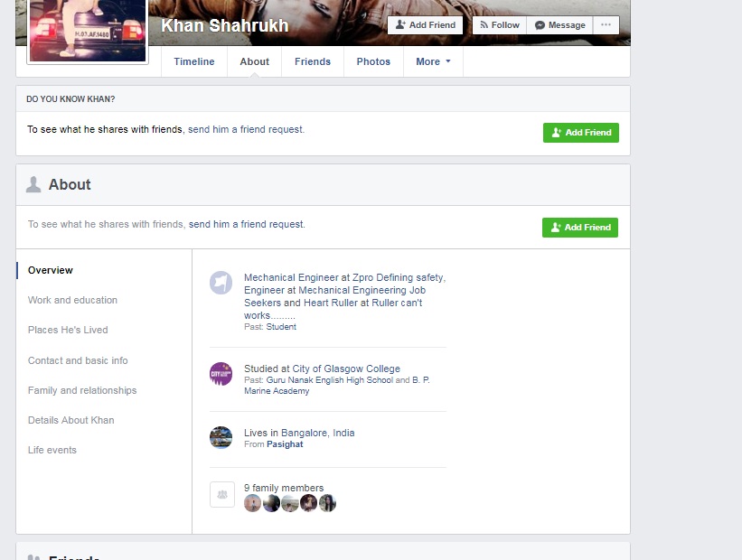Open fourth family member avatar
The height and width of the screenshot is (560, 742).
(308, 503)
